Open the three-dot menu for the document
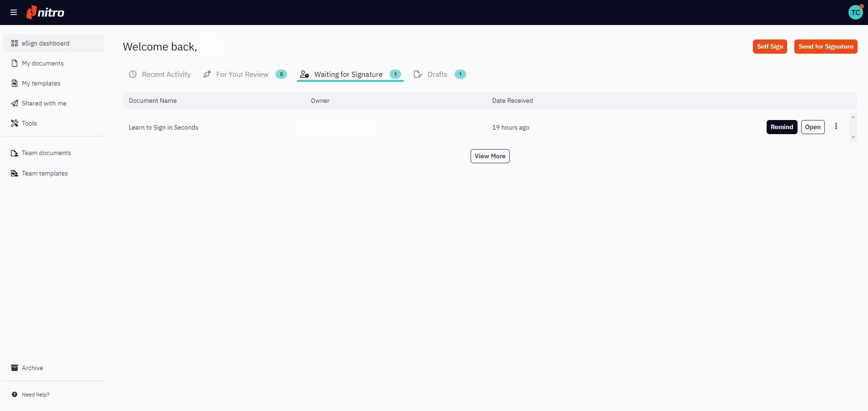868x411 pixels. [x=836, y=126]
